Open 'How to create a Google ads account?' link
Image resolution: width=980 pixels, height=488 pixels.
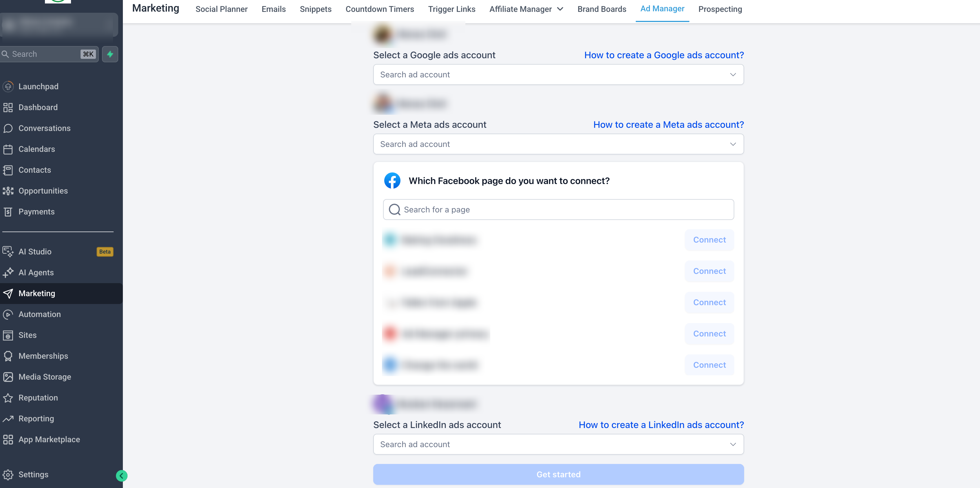pyautogui.click(x=664, y=55)
